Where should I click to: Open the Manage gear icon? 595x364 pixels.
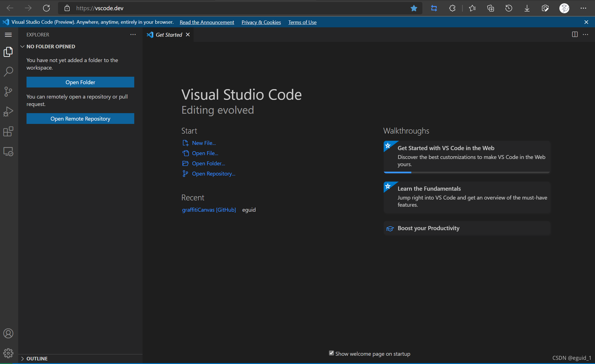[x=8, y=353]
